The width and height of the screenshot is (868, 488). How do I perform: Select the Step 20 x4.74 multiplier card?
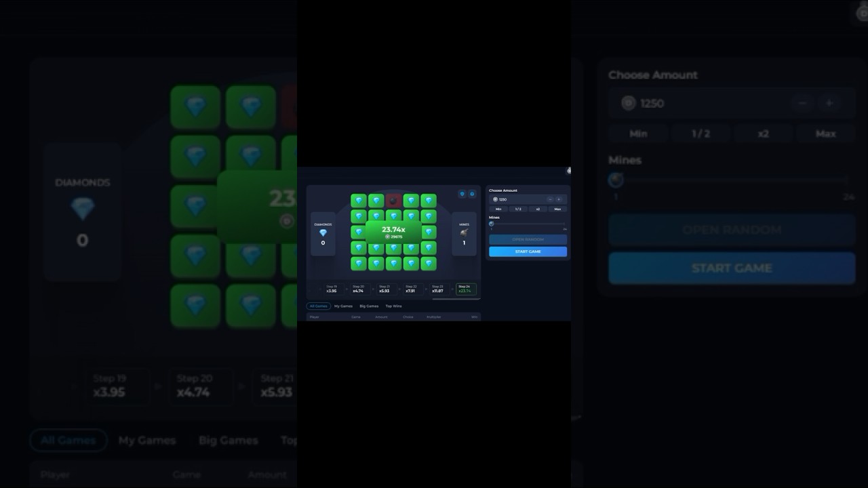click(x=360, y=289)
